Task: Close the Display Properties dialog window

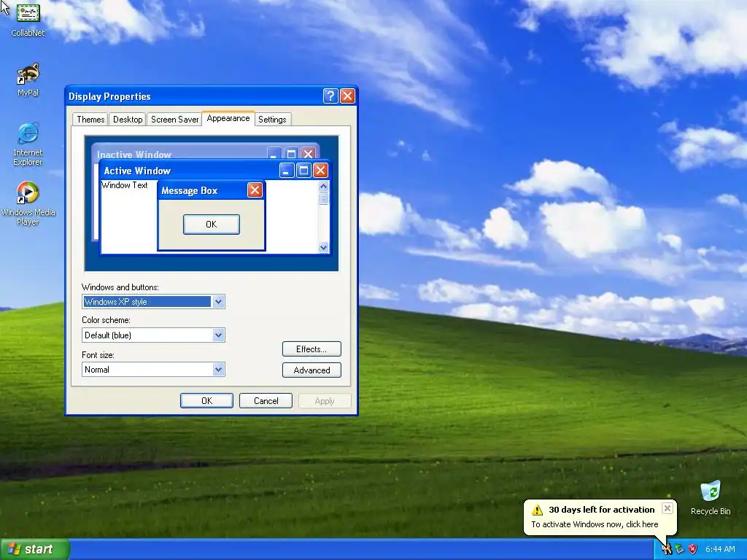Action: point(348,96)
